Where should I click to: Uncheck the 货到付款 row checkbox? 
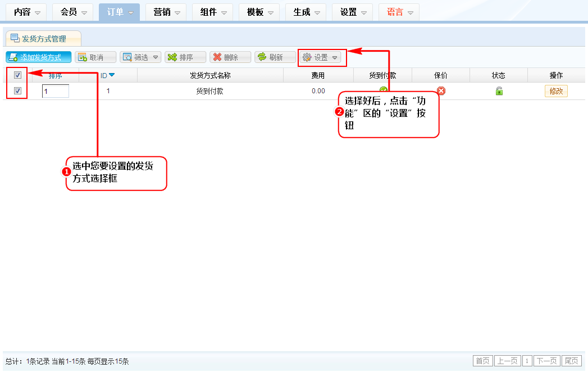point(17,91)
